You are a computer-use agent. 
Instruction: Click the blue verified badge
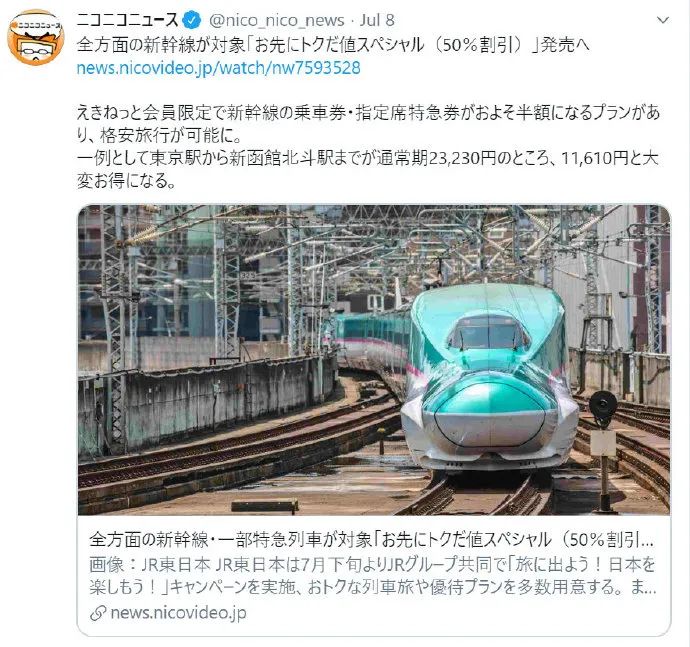(x=192, y=20)
